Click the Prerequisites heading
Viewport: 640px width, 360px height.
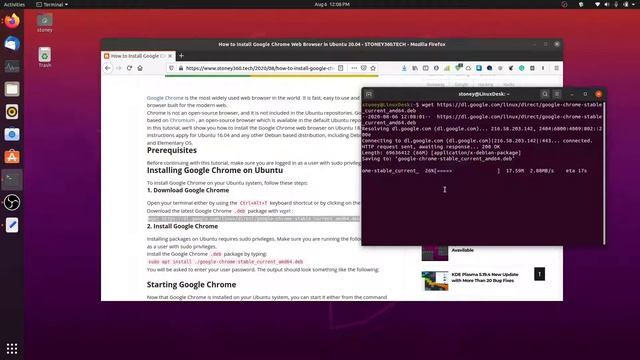coord(172,150)
